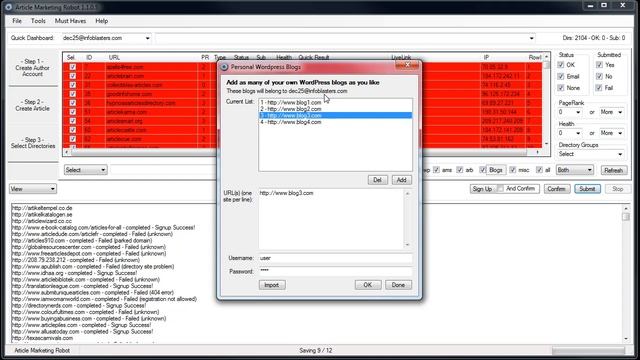
Task: Open the File menu
Action: 17,21
